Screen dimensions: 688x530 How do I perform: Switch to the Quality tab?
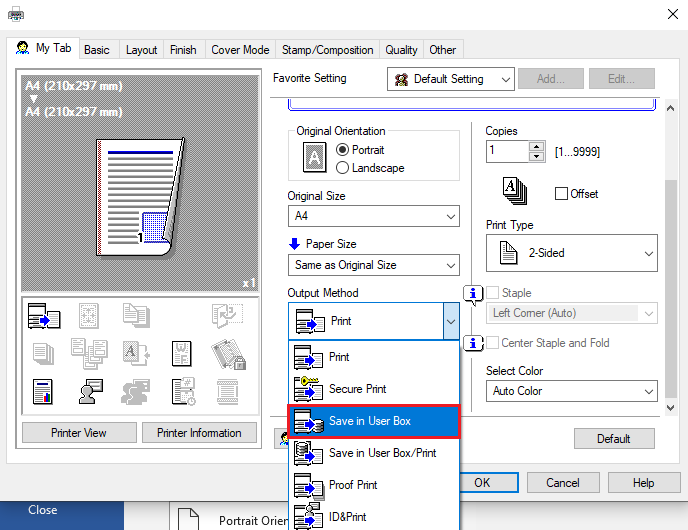click(x=401, y=50)
